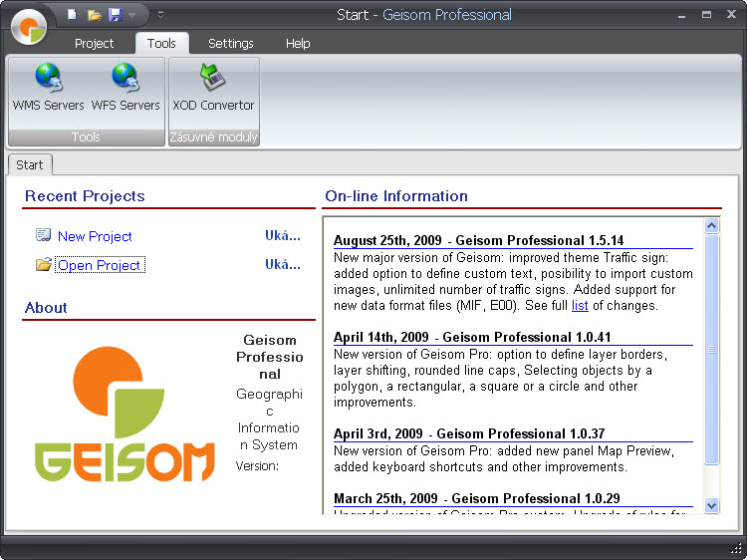The height and width of the screenshot is (560, 747).
Task: Click the Geisom application orb button
Action: (x=29, y=27)
